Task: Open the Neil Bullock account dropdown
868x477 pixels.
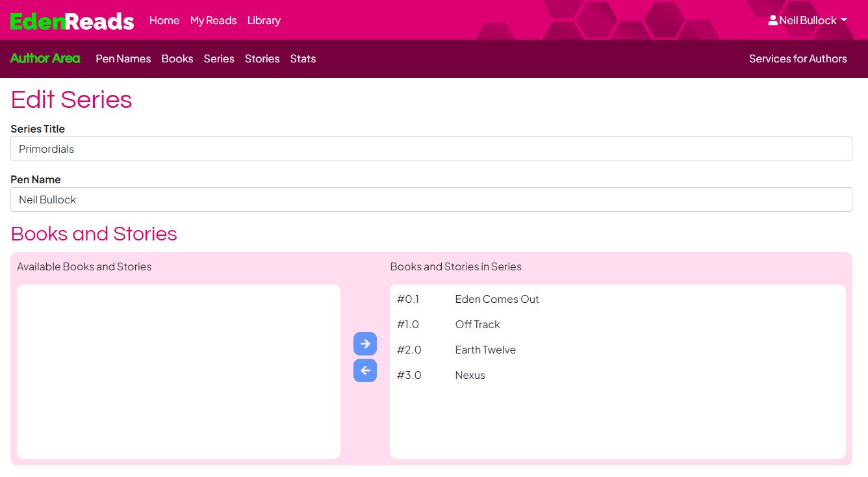Action: (x=808, y=20)
